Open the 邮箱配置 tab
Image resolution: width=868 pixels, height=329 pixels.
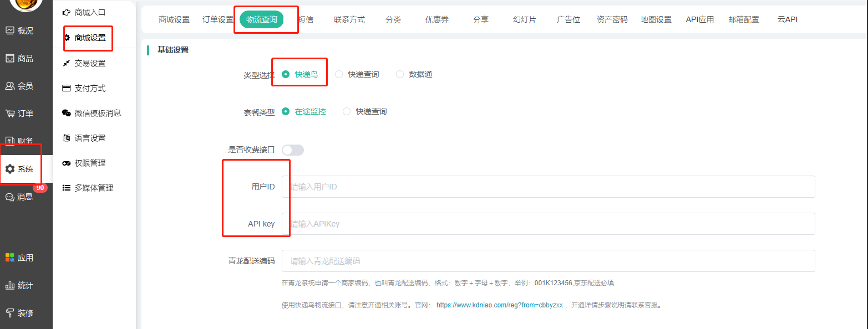(x=744, y=19)
